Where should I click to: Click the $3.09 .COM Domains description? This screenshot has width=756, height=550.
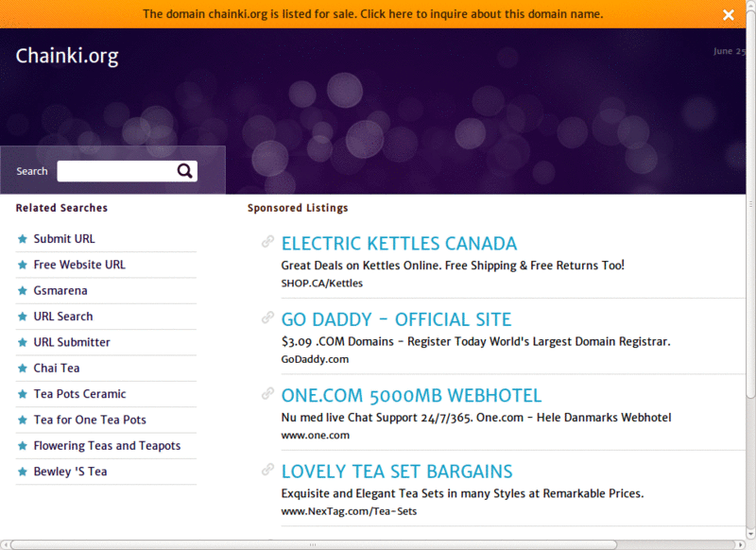click(476, 341)
